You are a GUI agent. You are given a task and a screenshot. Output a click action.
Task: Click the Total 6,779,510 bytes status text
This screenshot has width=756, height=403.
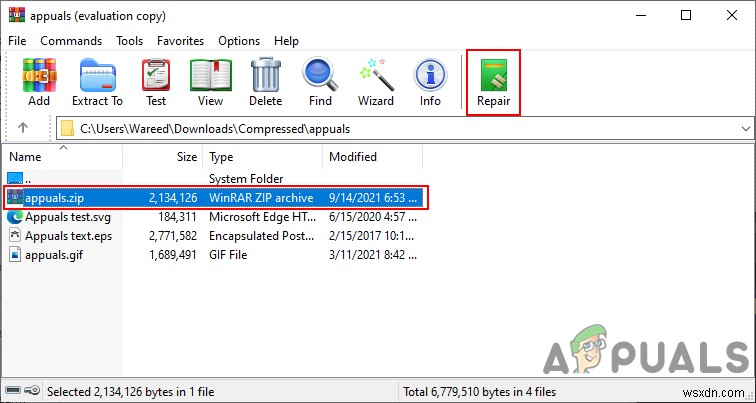(479, 391)
